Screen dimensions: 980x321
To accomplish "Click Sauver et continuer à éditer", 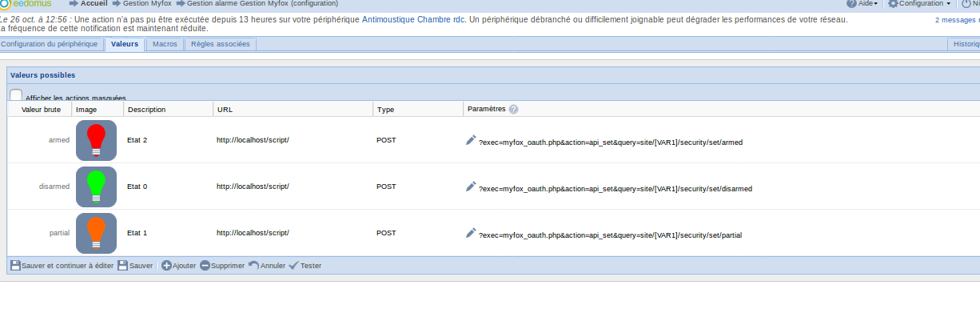I will (x=62, y=266).
